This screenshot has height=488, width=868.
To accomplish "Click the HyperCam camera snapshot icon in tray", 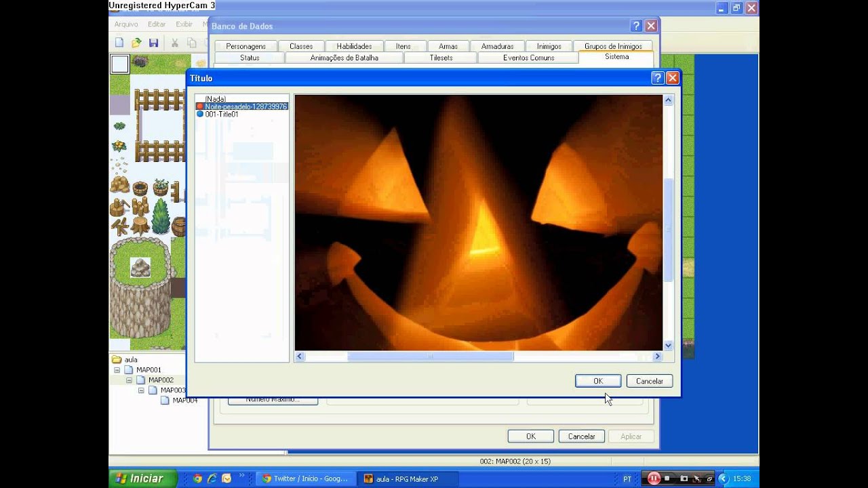I will [683, 479].
